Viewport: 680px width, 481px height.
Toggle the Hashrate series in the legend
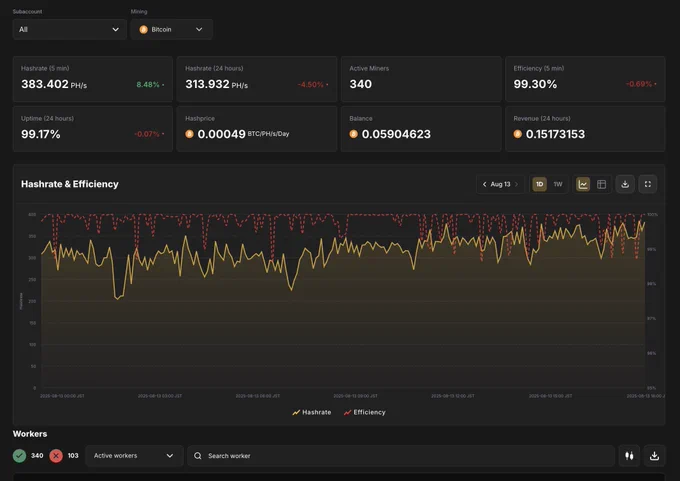(311, 412)
